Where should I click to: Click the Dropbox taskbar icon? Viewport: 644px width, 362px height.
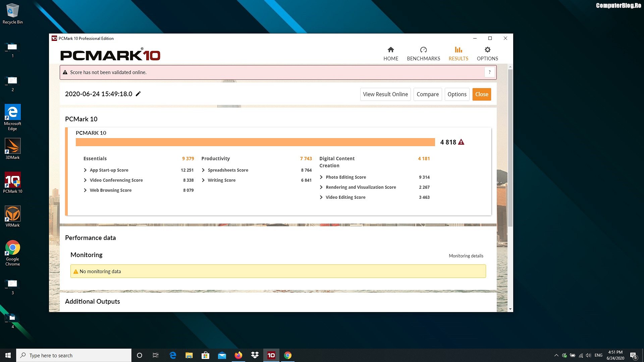pyautogui.click(x=255, y=355)
